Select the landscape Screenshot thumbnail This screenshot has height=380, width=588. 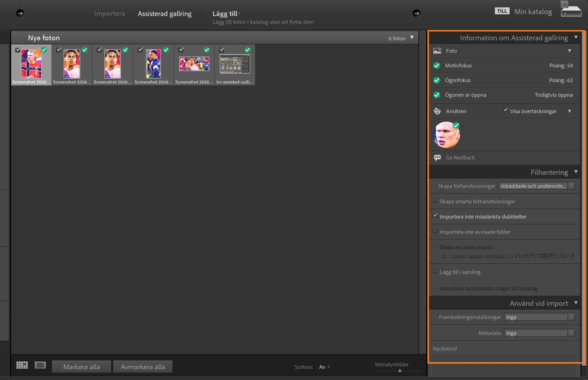194,64
